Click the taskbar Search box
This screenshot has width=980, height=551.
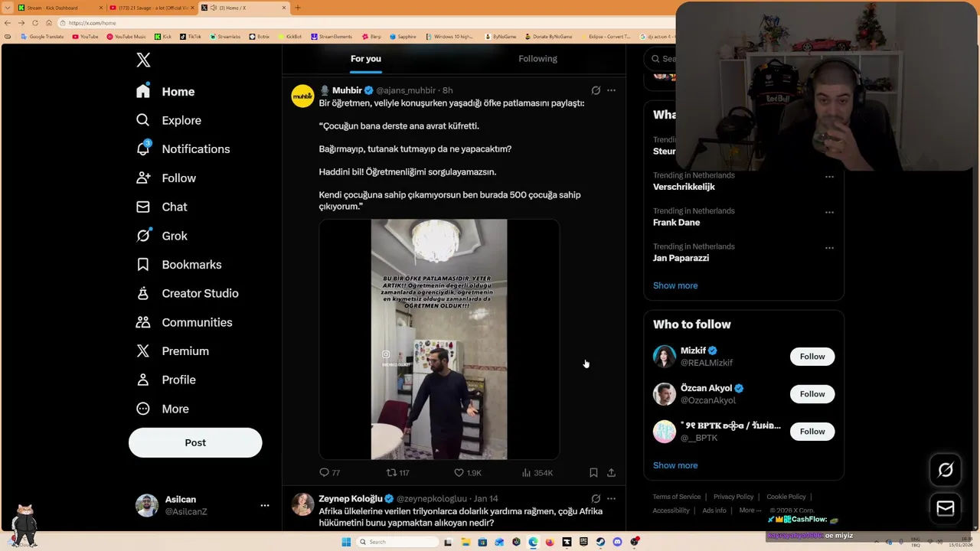(x=398, y=542)
